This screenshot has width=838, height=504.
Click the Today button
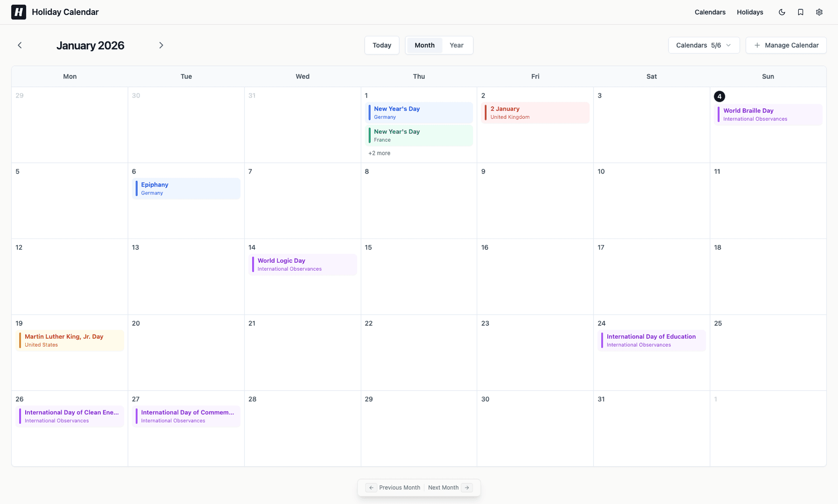pyautogui.click(x=382, y=45)
